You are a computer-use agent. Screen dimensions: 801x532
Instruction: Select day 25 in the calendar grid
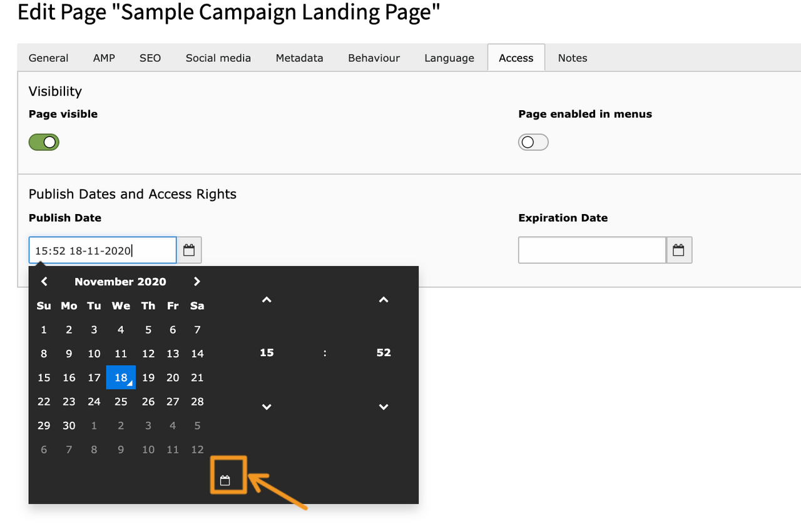click(x=121, y=401)
